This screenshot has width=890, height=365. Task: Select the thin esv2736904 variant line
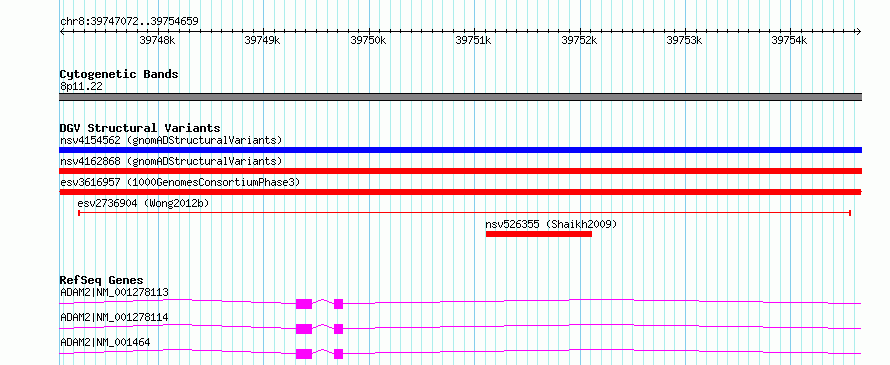pyautogui.click(x=464, y=212)
